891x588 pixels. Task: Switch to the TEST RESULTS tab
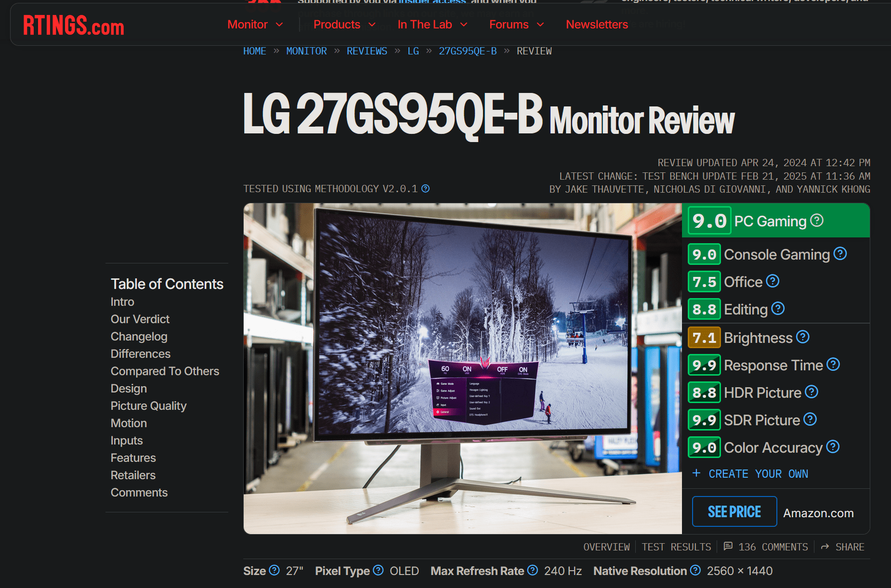[676, 547]
